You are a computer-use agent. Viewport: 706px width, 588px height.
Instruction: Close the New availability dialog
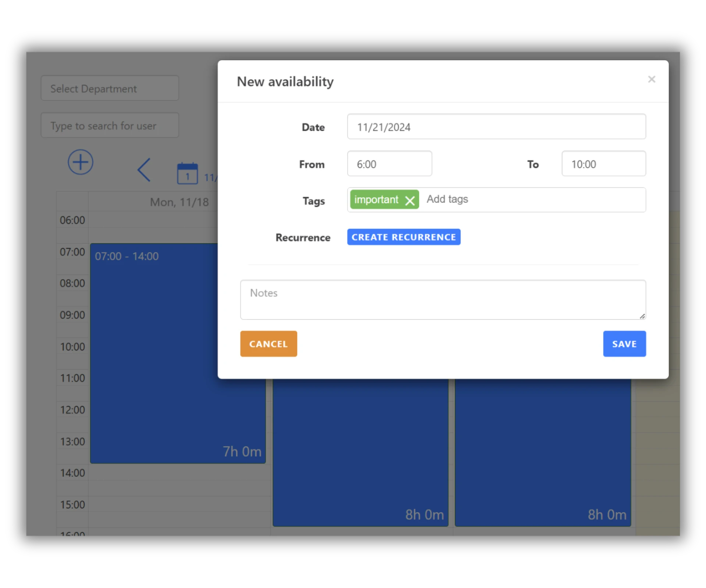(x=651, y=79)
